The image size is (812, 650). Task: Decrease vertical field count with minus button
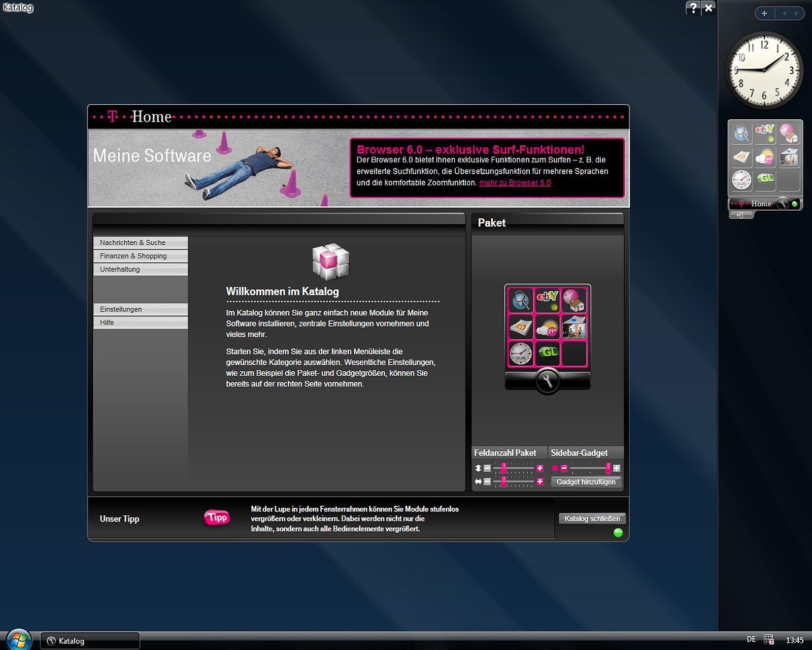(x=487, y=468)
